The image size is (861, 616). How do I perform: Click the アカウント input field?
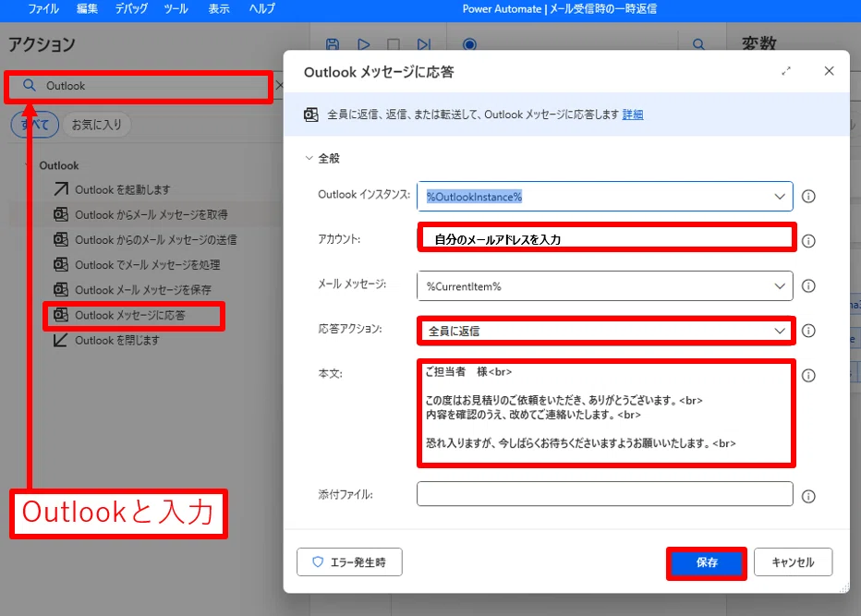606,239
